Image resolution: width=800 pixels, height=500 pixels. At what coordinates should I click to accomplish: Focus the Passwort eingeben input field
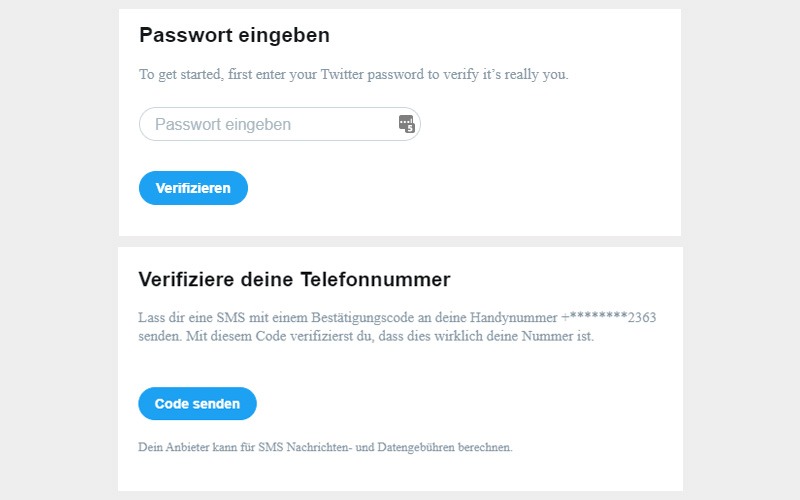pyautogui.click(x=280, y=124)
